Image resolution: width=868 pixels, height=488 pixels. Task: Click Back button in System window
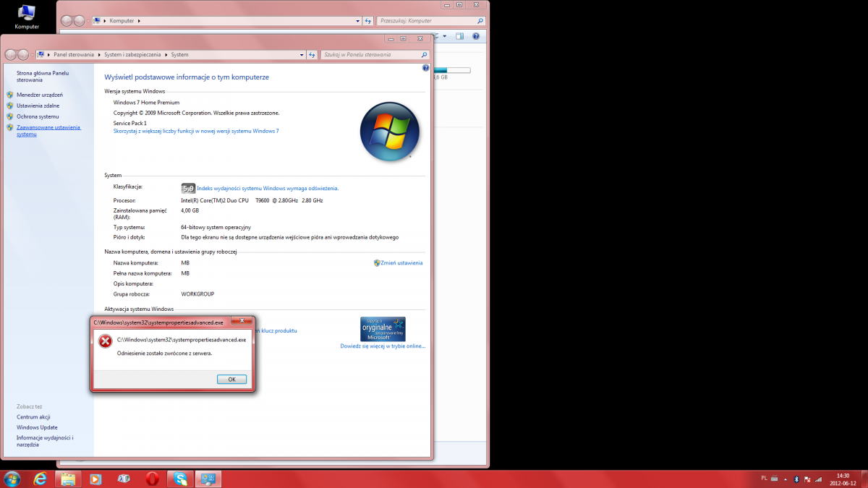click(x=11, y=54)
